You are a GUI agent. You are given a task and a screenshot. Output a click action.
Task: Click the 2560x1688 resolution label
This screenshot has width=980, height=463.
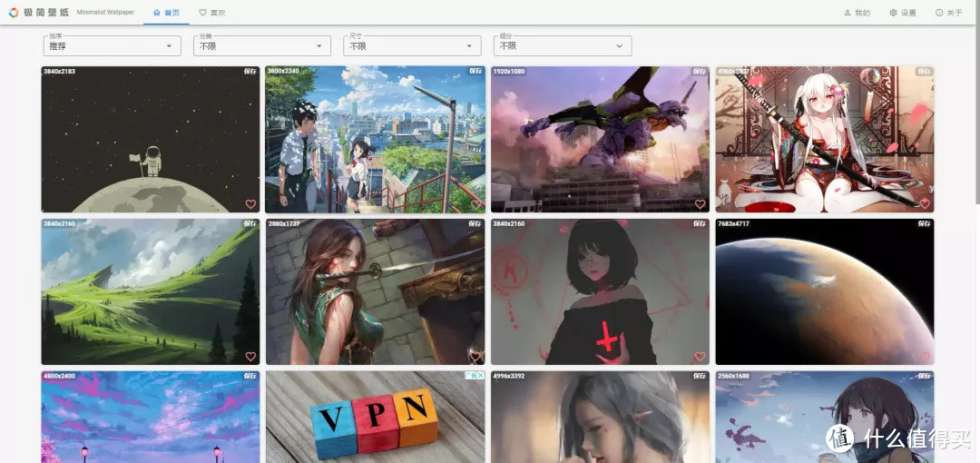[x=734, y=376]
